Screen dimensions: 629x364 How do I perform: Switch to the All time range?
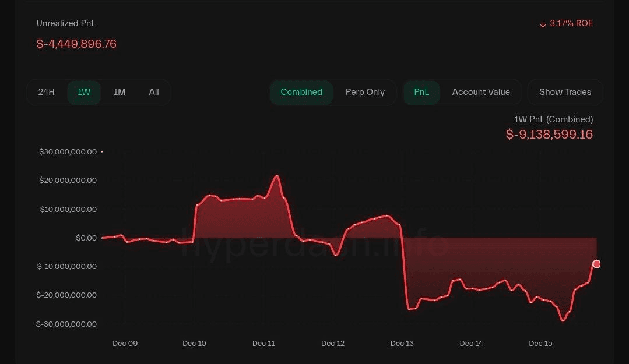154,92
